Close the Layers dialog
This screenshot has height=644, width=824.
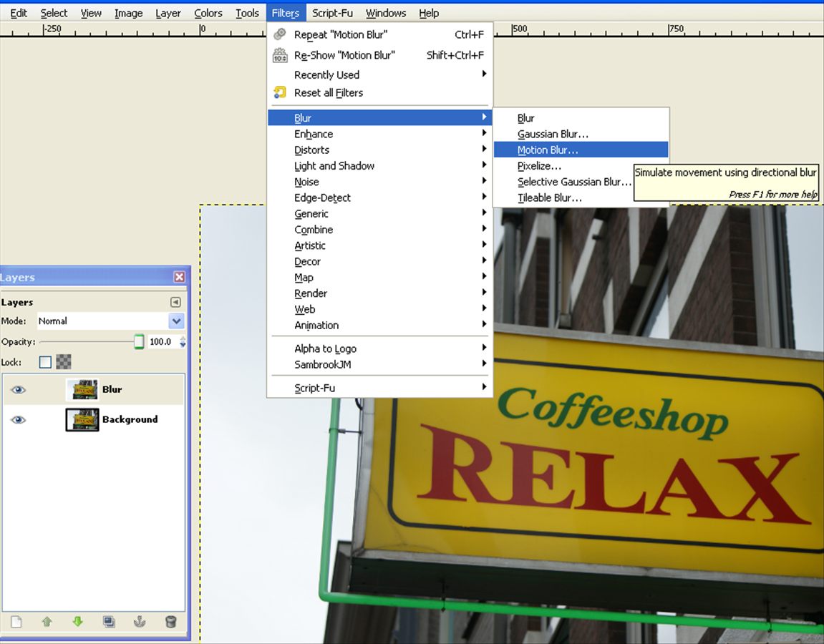coord(179,277)
